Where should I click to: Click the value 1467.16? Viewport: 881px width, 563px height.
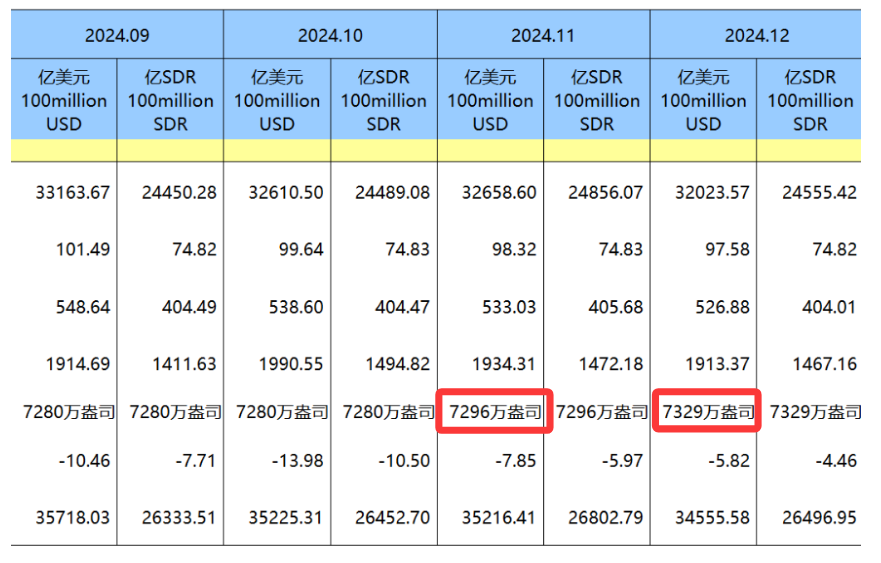click(823, 364)
